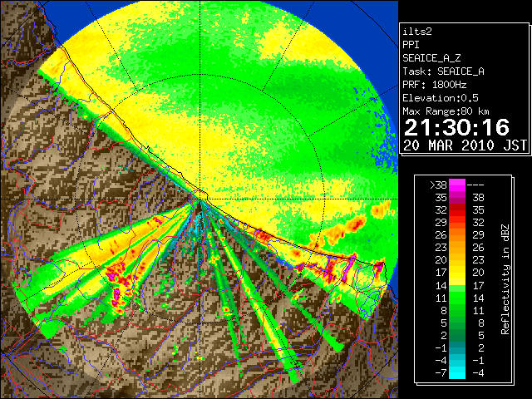
Task: Click the "Reflectivity in dBZ" legend title
Action: coord(505,279)
